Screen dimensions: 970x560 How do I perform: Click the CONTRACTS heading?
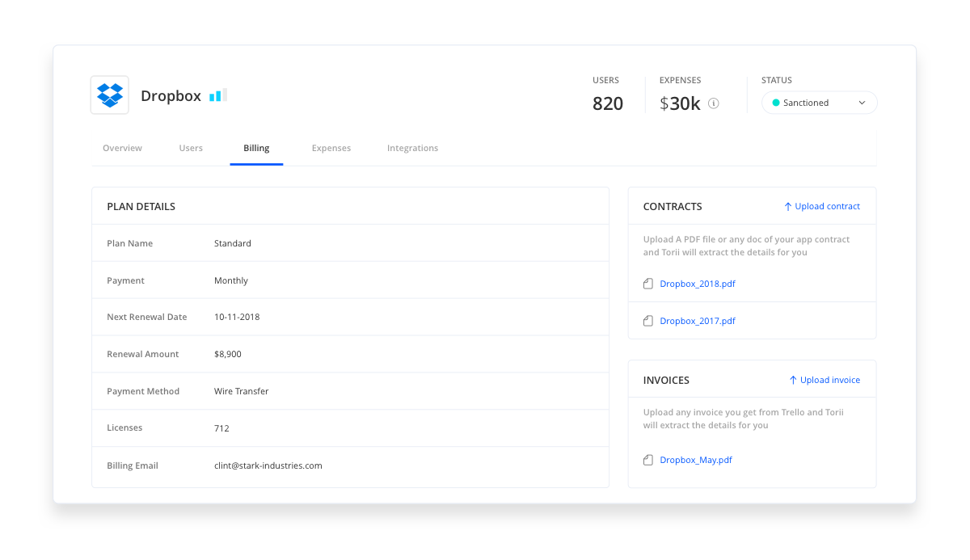(x=673, y=207)
